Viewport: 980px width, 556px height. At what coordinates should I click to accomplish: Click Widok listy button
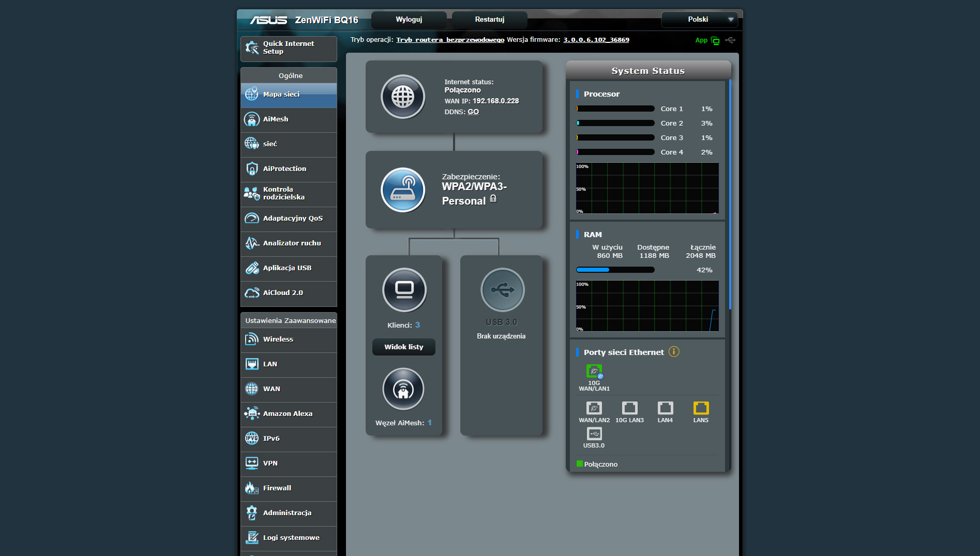tap(404, 347)
